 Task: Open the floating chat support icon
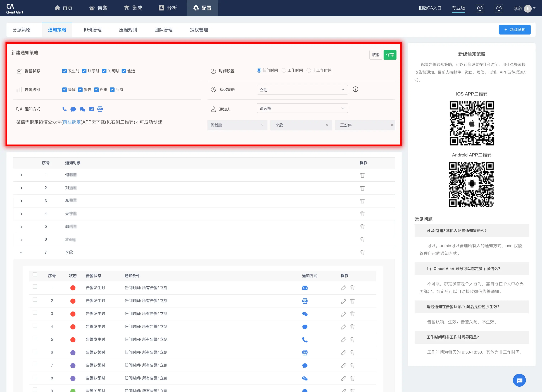pyautogui.click(x=519, y=380)
